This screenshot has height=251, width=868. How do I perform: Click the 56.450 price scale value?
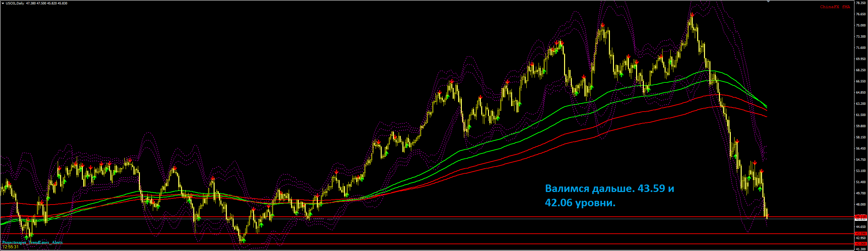pos(861,149)
